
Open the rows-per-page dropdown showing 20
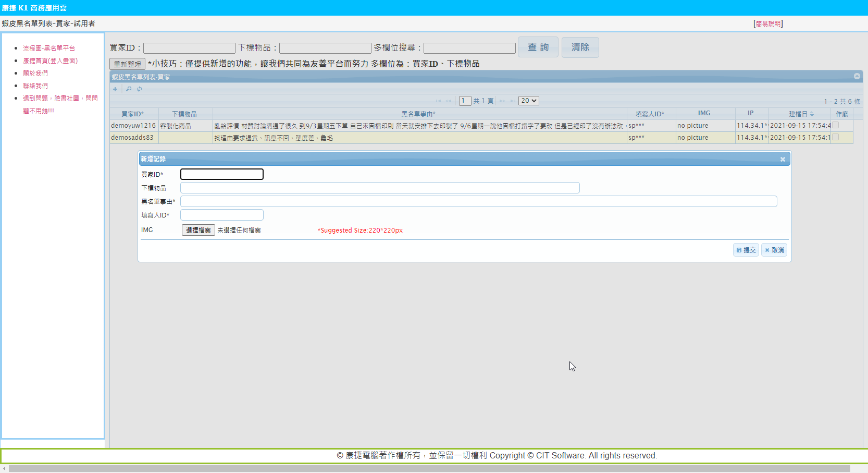(528, 101)
